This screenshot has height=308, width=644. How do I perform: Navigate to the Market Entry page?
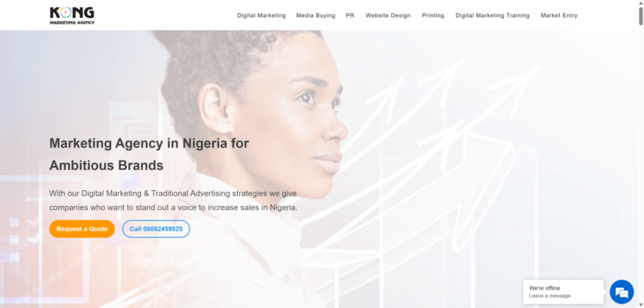click(559, 16)
